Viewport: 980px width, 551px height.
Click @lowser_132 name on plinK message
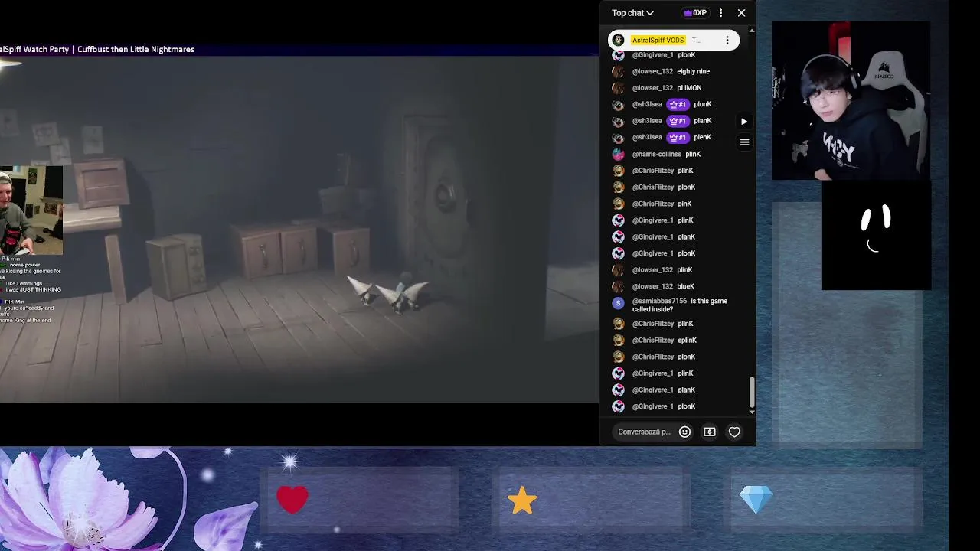pos(652,269)
